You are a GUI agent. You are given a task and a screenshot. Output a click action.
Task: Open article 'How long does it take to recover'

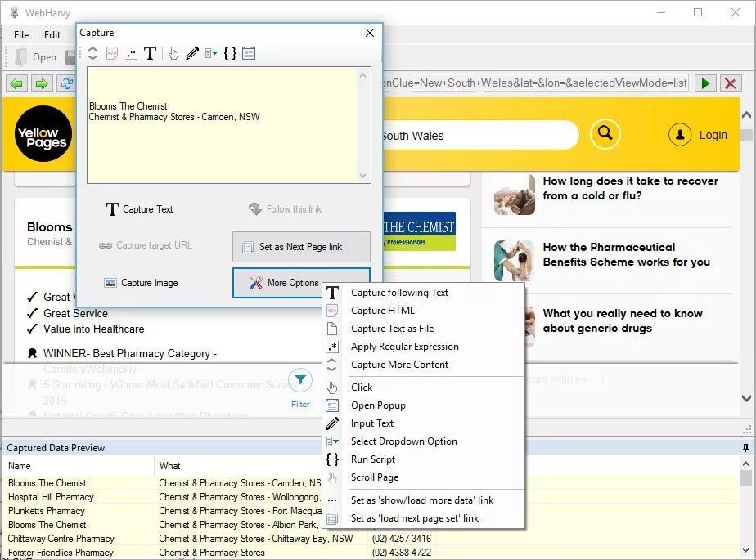(x=631, y=188)
